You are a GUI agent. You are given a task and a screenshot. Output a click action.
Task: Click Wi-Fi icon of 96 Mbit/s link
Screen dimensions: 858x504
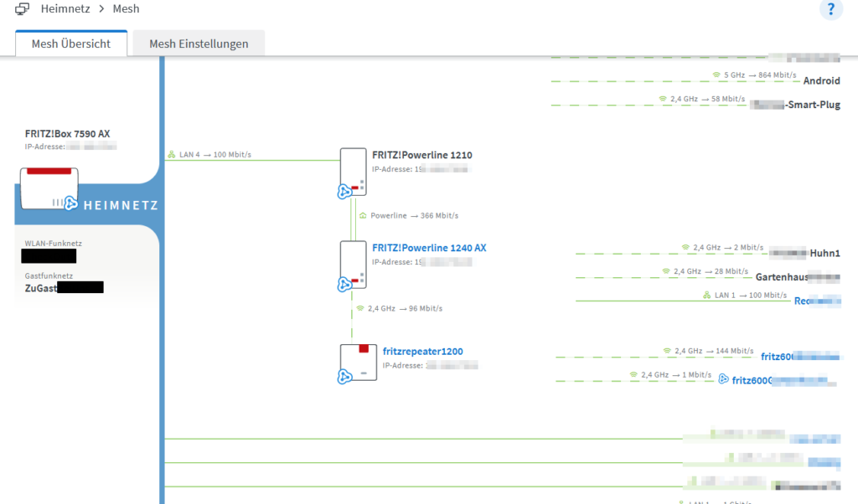(360, 308)
